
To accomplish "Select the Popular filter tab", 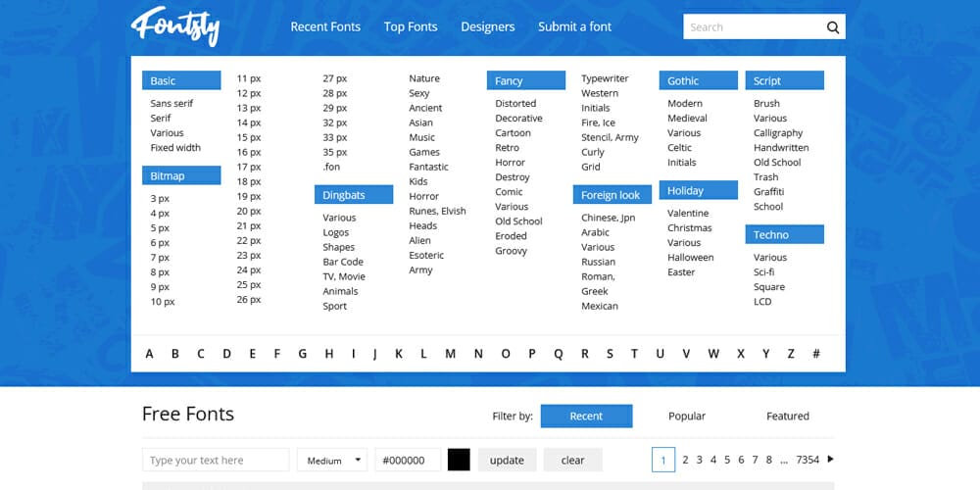I will click(x=687, y=416).
